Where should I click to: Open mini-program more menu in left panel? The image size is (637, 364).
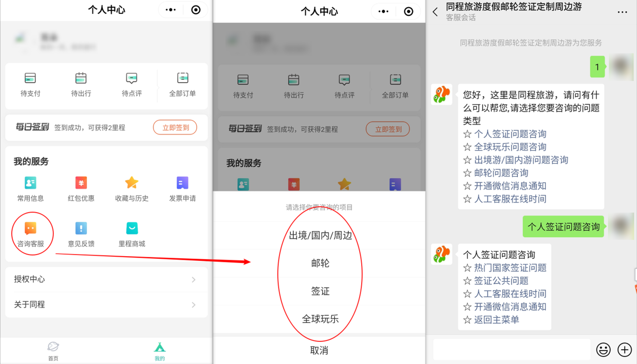pyautogui.click(x=171, y=10)
